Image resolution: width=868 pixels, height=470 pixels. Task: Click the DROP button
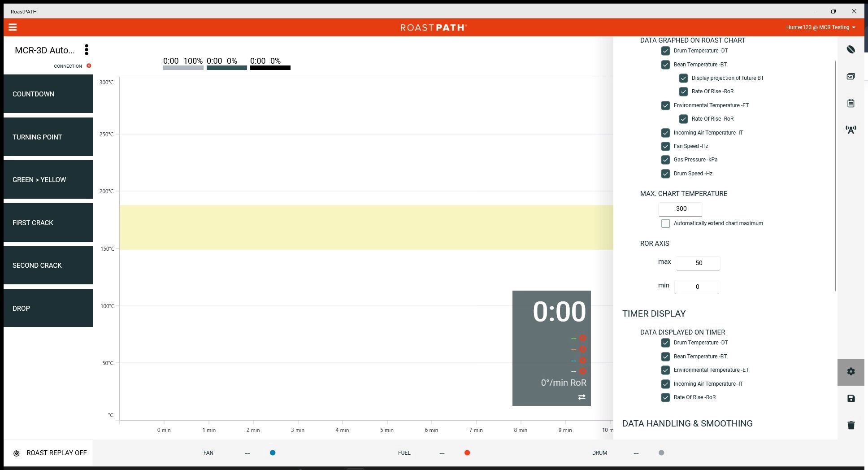click(48, 308)
